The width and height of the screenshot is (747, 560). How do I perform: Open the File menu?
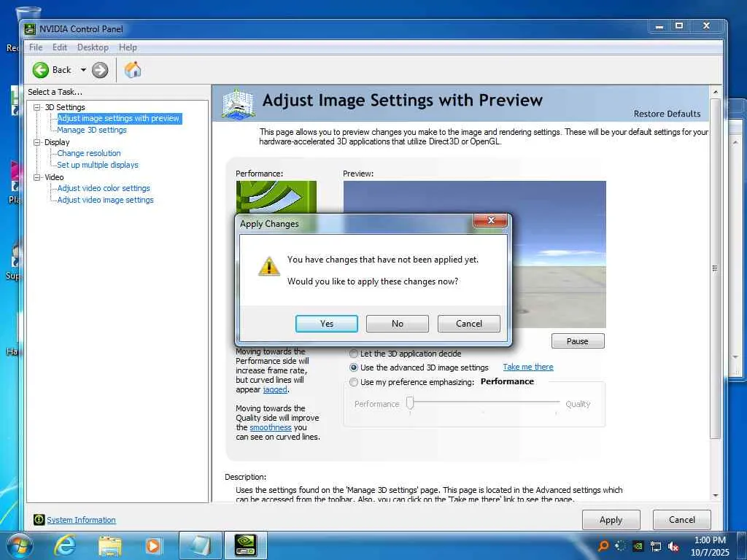[x=36, y=47]
